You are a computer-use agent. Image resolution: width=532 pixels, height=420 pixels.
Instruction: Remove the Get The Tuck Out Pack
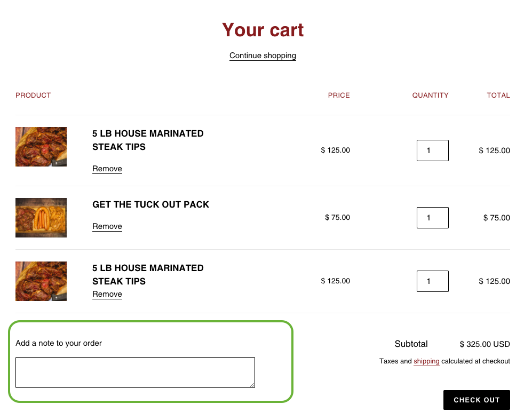click(107, 226)
